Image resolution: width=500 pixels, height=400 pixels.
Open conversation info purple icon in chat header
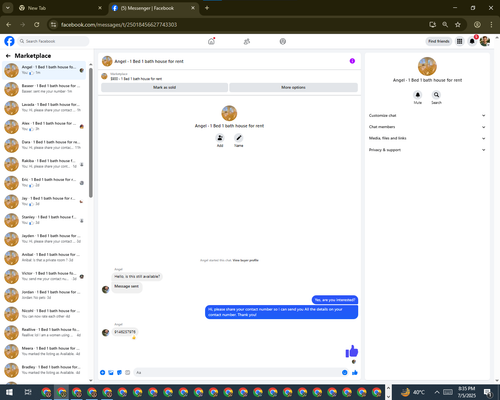(352, 61)
